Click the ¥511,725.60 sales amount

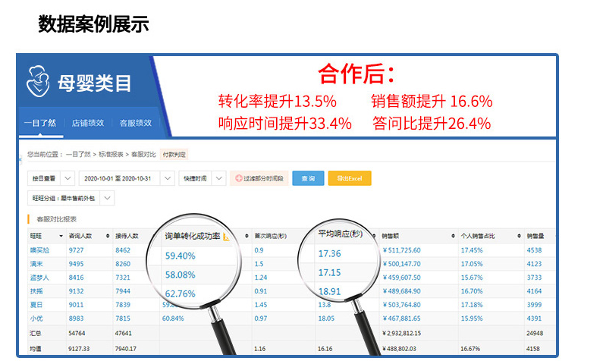pyautogui.click(x=401, y=250)
